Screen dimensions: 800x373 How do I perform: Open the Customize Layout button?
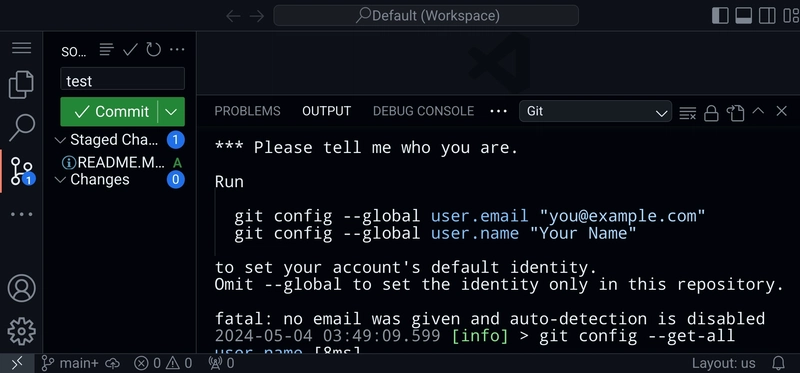coord(791,16)
